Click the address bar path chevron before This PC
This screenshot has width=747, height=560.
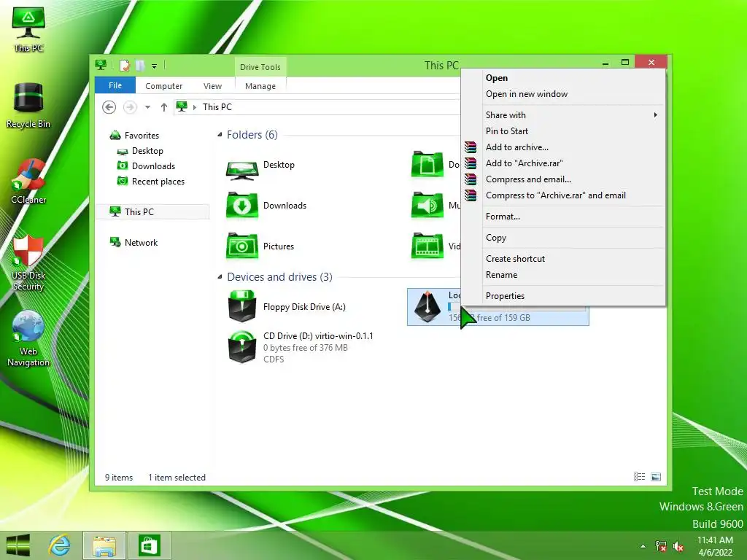[194, 107]
